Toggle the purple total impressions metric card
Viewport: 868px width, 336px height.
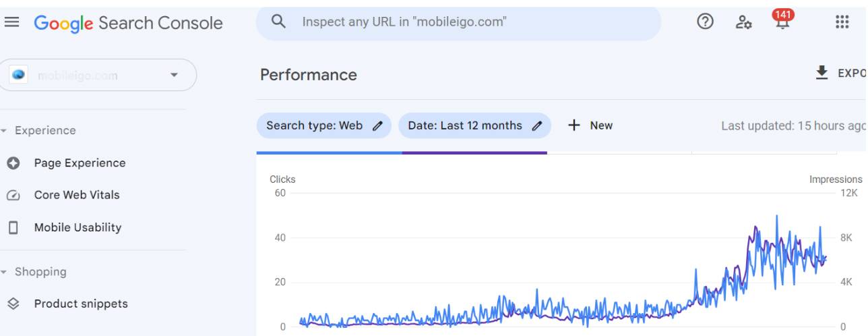click(474, 153)
